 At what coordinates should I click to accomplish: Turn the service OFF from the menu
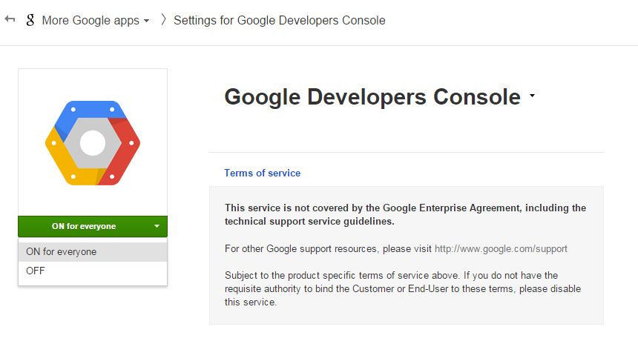[x=36, y=271]
